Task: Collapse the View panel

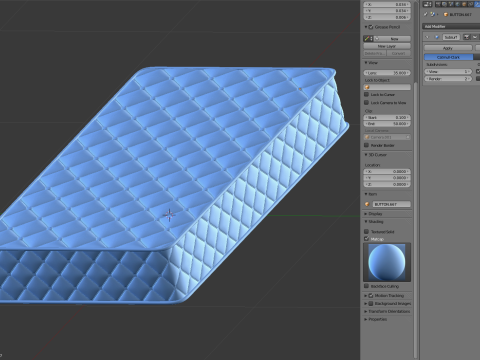Action: [x=366, y=63]
